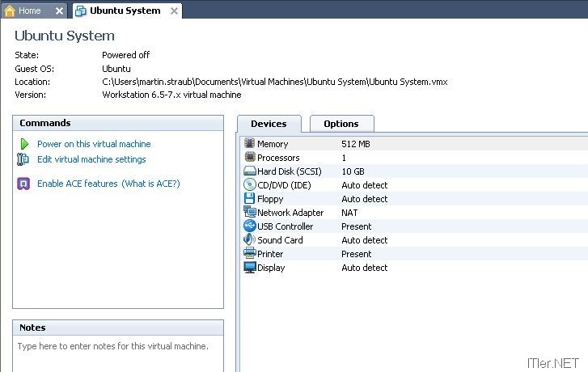The image size is (588, 372).
Task: Close the Ubuntu System tab
Action: [174, 11]
